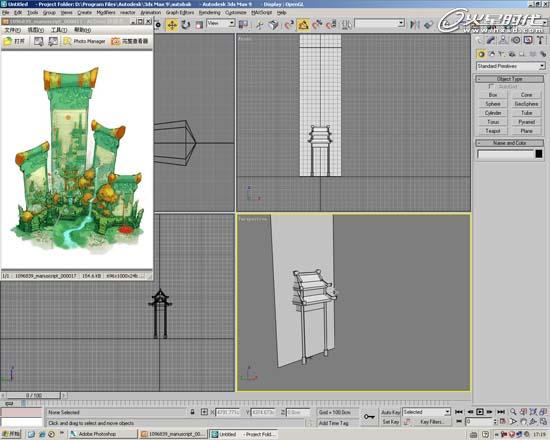This screenshot has width=550, height=440.
Task: Select the Cameras category icon
Action: (512, 54)
